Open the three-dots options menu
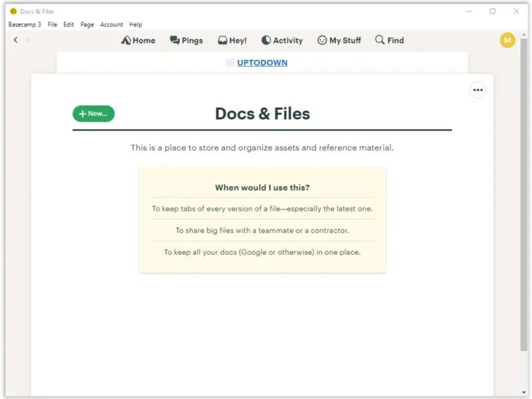The height and width of the screenshot is (399, 532). [x=477, y=90]
